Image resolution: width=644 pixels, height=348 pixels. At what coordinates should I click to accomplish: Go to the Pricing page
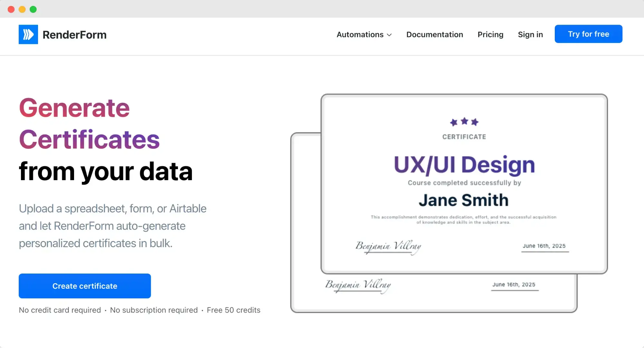490,34
